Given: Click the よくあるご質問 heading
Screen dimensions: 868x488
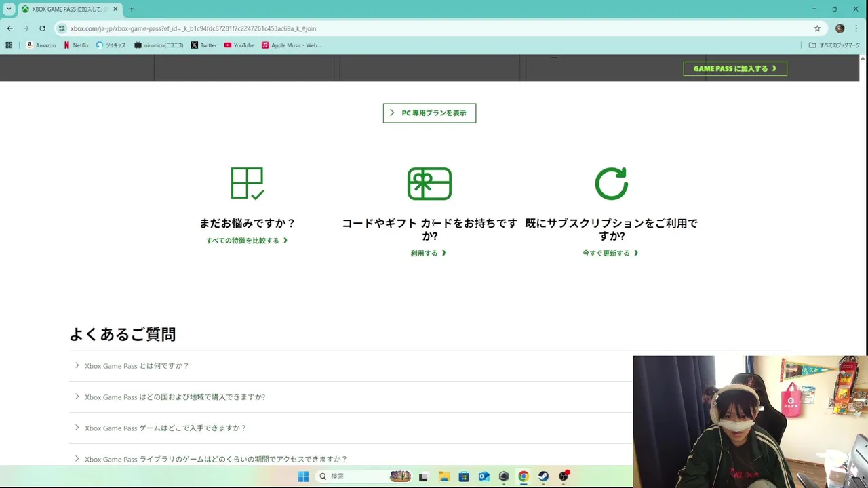Looking at the screenshot, I should tap(123, 334).
